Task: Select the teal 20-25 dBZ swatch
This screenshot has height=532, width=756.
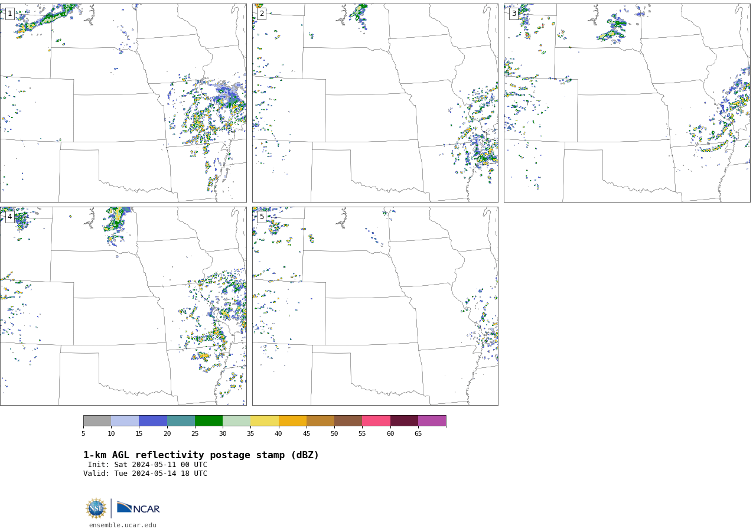Action: point(181,421)
